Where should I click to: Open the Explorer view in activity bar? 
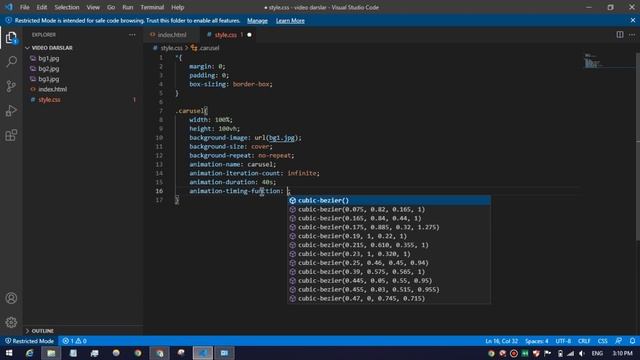(11, 38)
